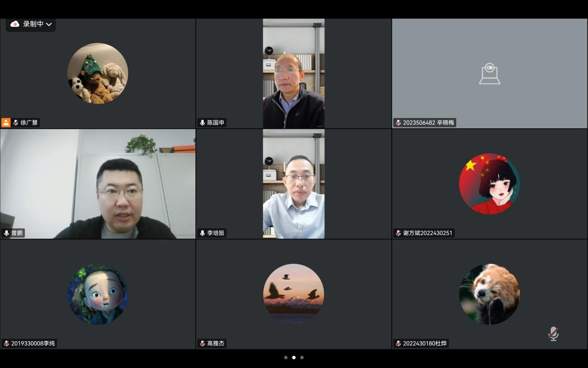This screenshot has height=368, width=588.
Task: Click the 录制中 recording status text
Action: (x=33, y=24)
